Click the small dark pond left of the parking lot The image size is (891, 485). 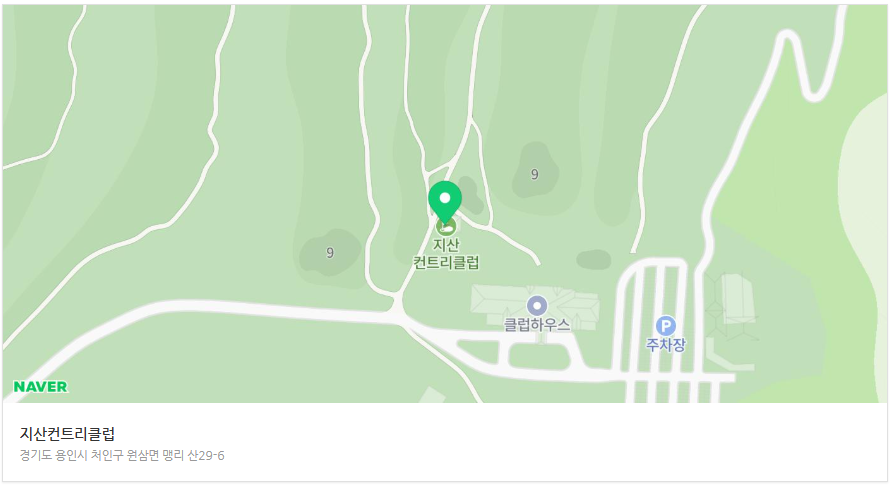pyautogui.click(x=593, y=260)
